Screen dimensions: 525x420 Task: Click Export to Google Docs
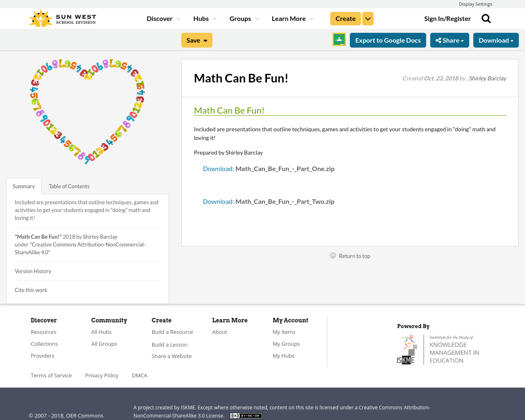[x=388, y=39]
